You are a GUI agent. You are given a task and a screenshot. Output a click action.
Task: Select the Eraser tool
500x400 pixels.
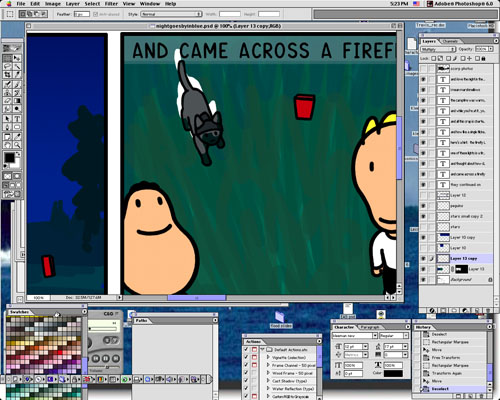pos(7,101)
